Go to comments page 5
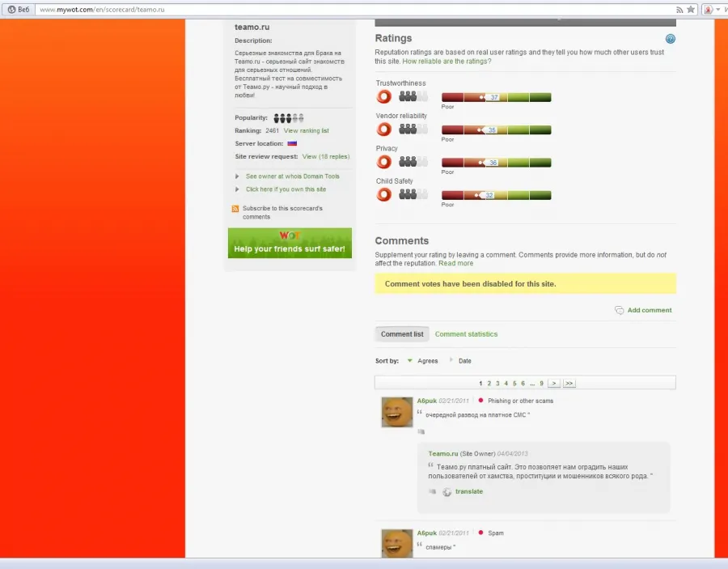Image resolution: width=728 pixels, height=569 pixels. point(514,383)
